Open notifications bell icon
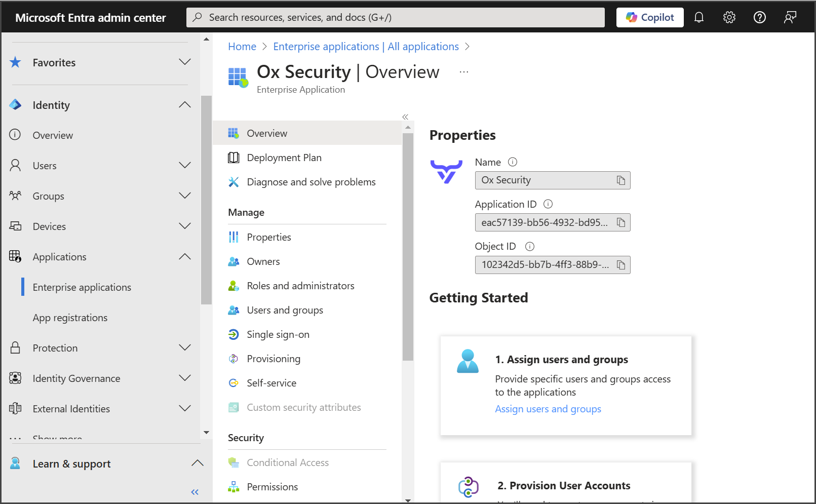This screenshot has width=816, height=504. (698, 18)
